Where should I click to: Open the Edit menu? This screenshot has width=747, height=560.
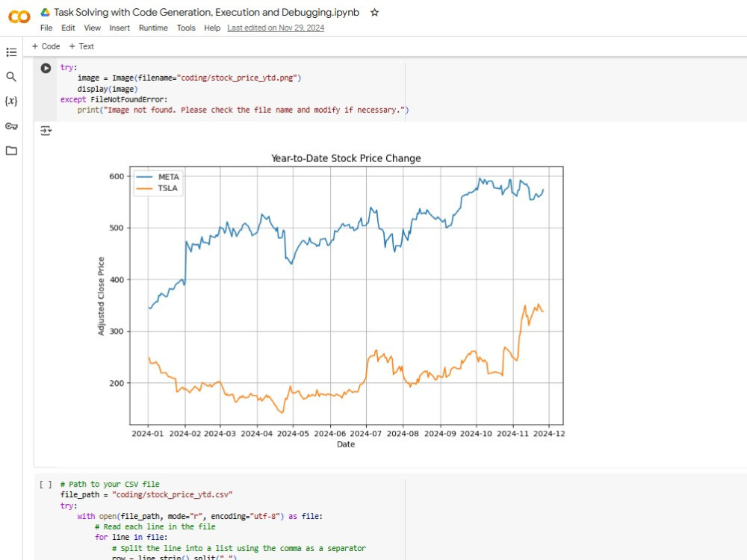[68, 28]
